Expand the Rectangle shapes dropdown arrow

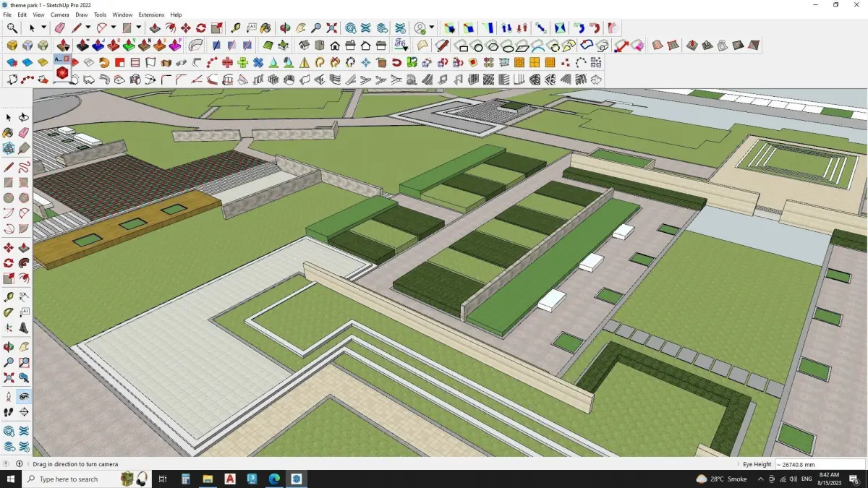(138, 28)
